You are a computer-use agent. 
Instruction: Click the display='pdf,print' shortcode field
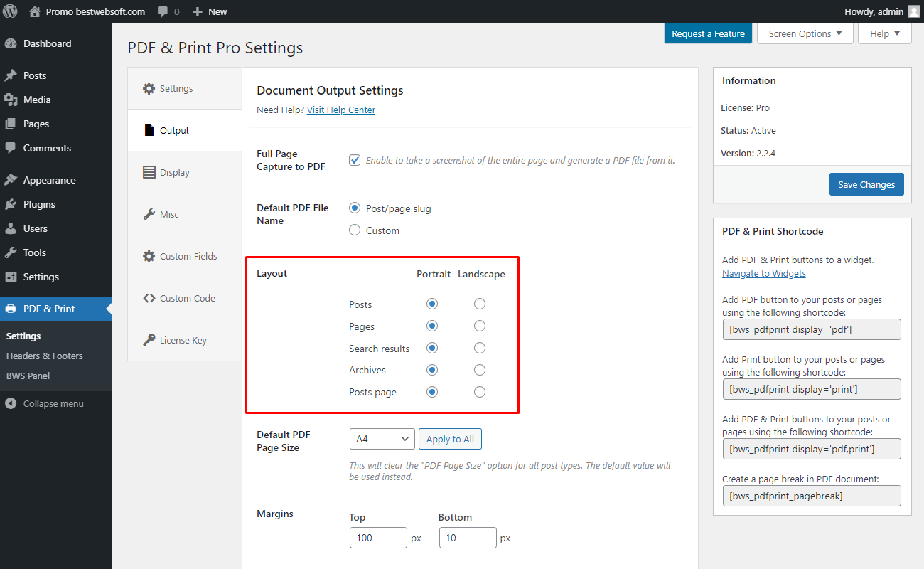(x=812, y=449)
